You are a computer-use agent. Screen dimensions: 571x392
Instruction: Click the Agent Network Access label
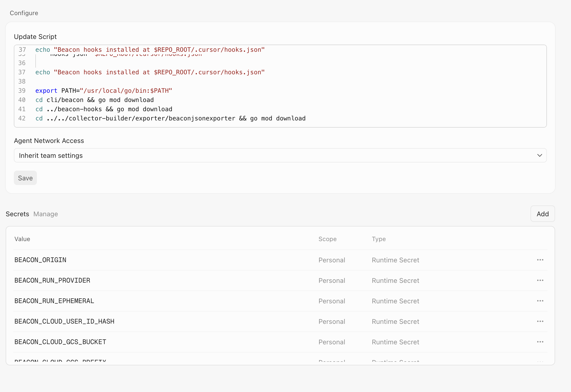pyautogui.click(x=49, y=141)
